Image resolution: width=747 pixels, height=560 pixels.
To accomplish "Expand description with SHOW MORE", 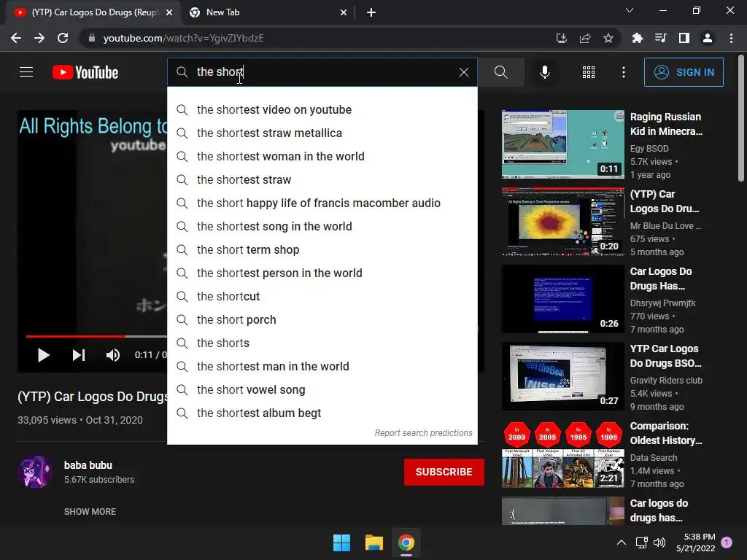I will coord(90,511).
